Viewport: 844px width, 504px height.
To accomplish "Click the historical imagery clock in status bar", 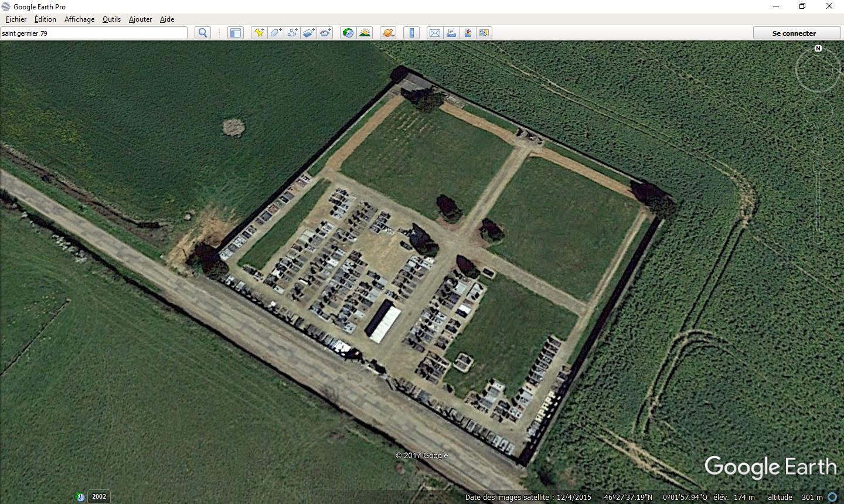I will tap(81, 497).
